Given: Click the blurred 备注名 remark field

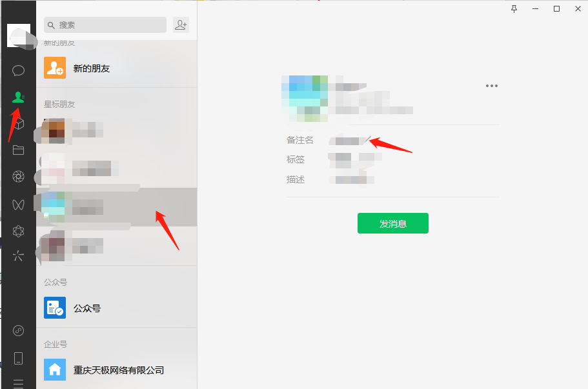Looking at the screenshot, I should coord(349,141).
